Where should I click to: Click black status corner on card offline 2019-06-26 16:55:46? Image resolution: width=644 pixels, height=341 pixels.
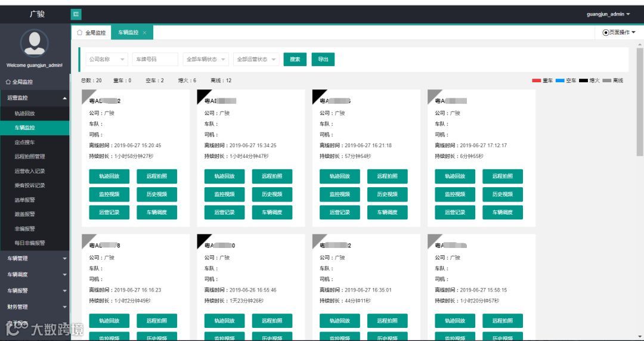coord(203,240)
